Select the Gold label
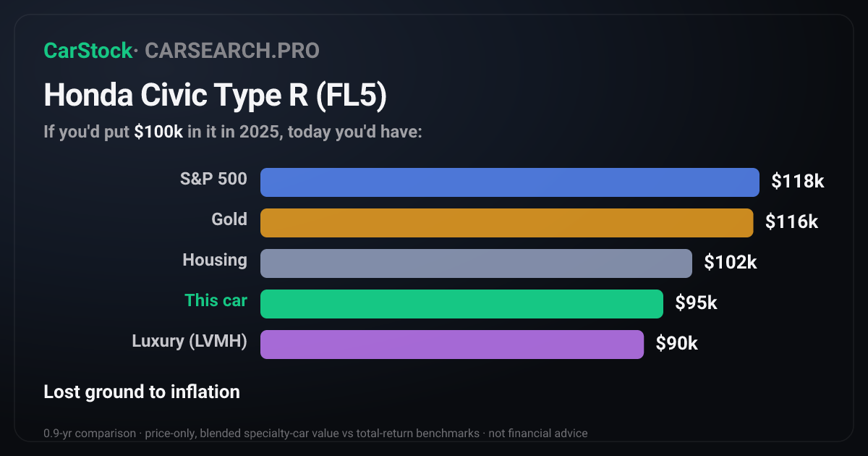The height and width of the screenshot is (456, 868). (229, 219)
